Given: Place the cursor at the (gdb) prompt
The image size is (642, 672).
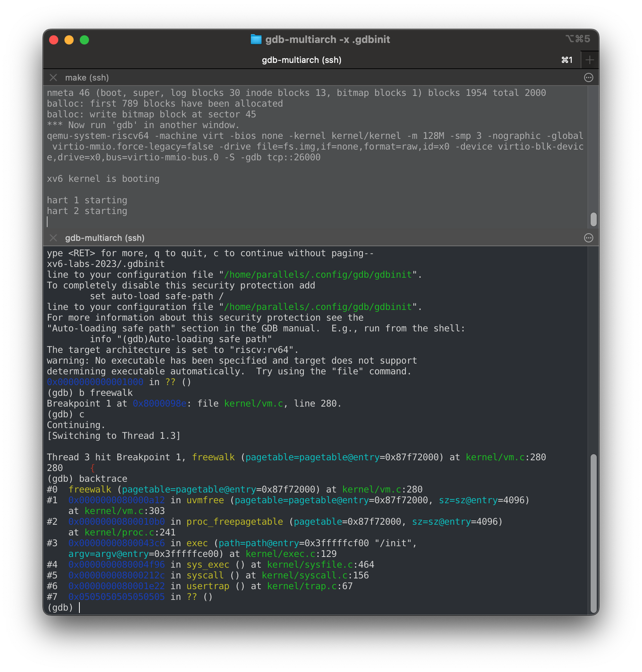Looking at the screenshot, I should 80,607.
